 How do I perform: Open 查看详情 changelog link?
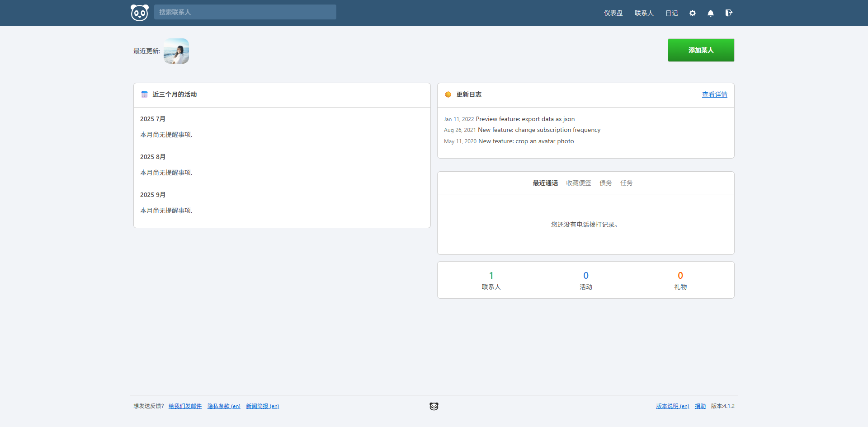[x=715, y=94]
